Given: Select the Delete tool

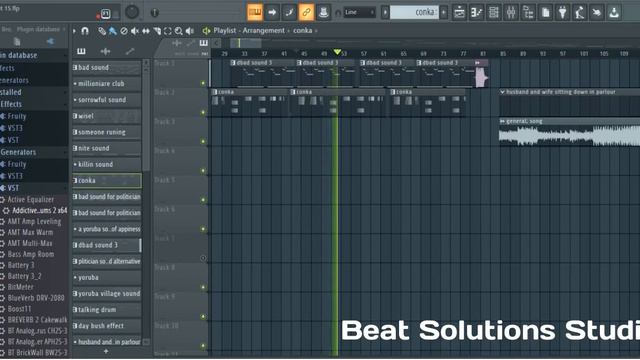Looking at the screenshot, I should pyautogui.click(x=124, y=31).
